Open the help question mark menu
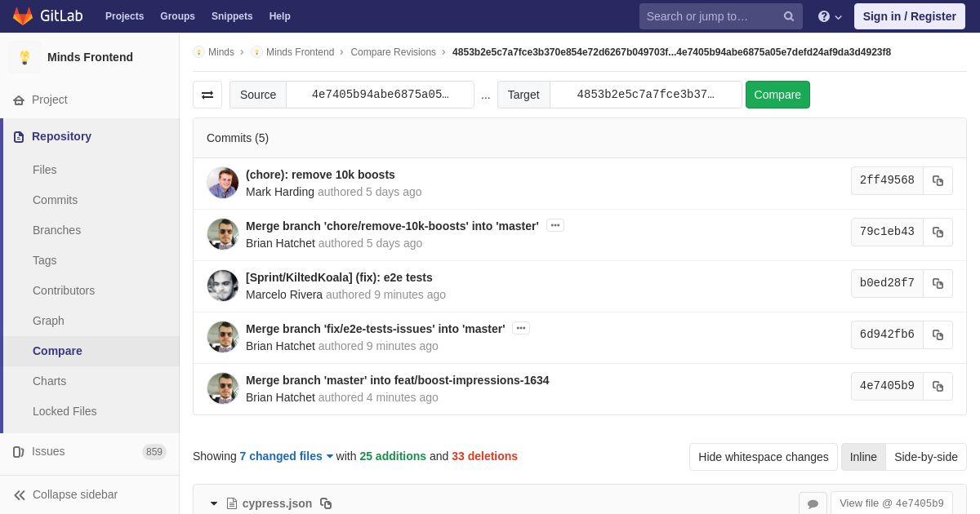Screen dimensions: 980x514 [x=830, y=16]
